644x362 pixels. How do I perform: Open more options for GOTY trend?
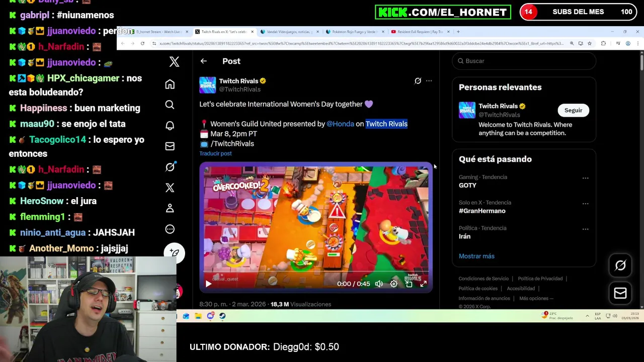click(x=585, y=178)
